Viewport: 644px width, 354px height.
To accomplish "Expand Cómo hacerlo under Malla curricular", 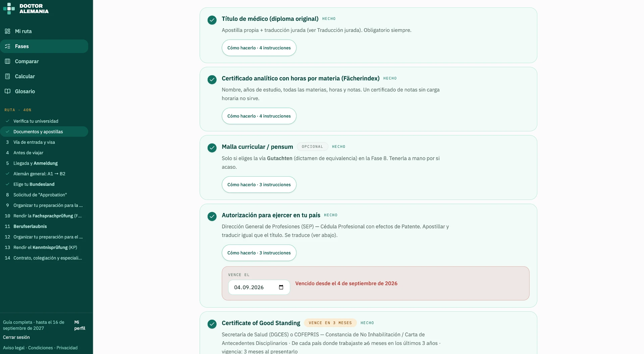I will click(x=259, y=184).
